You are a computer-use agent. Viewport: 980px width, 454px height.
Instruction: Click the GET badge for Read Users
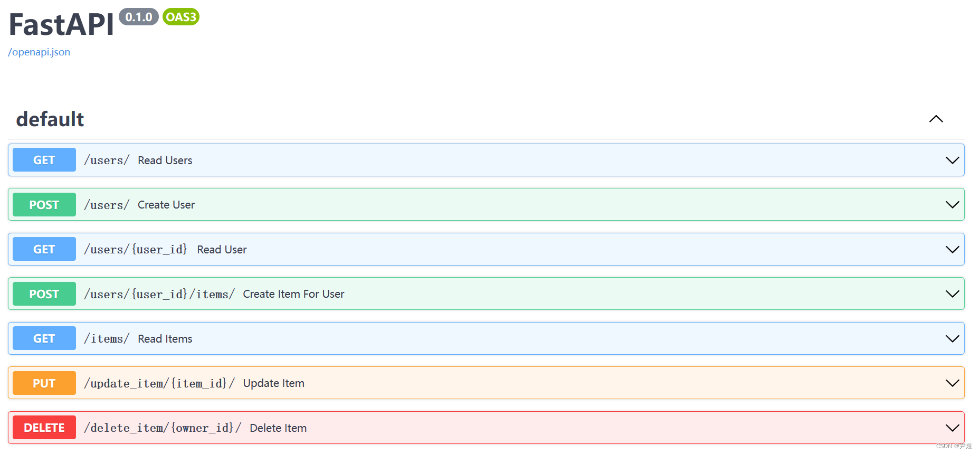[x=44, y=160]
